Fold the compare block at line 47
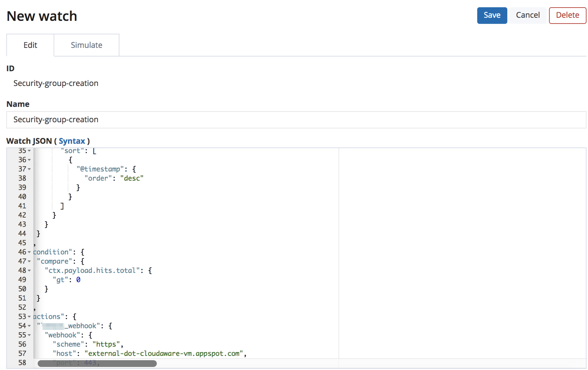The height and width of the screenshot is (370, 588). coord(29,262)
